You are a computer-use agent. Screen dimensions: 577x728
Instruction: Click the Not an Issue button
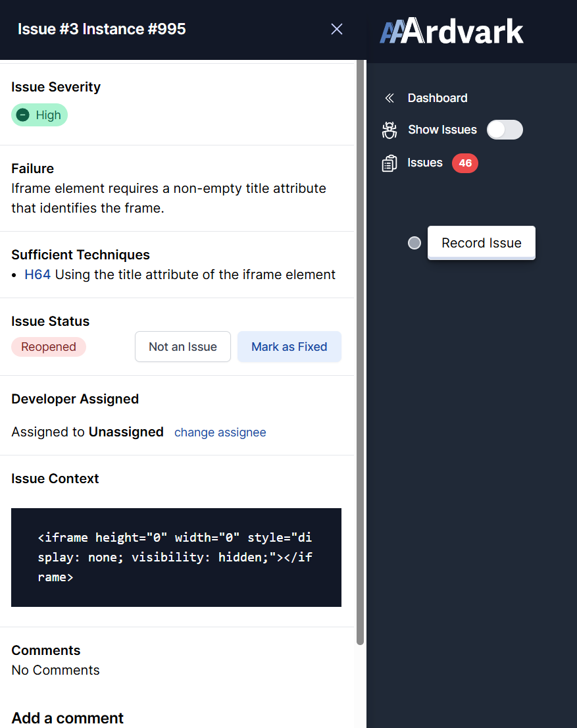[183, 347]
